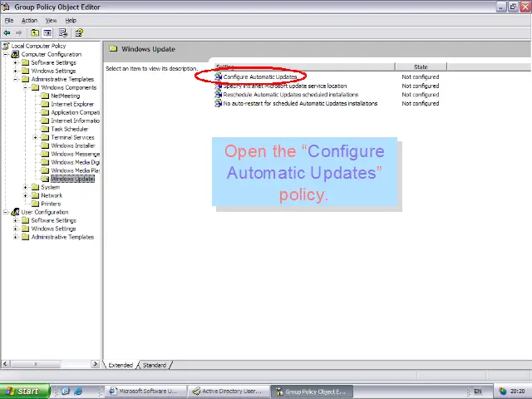Image resolution: width=532 pixels, height=399 pixels.
Task: Click the User Configuration node icon
Action: (15, 212)
